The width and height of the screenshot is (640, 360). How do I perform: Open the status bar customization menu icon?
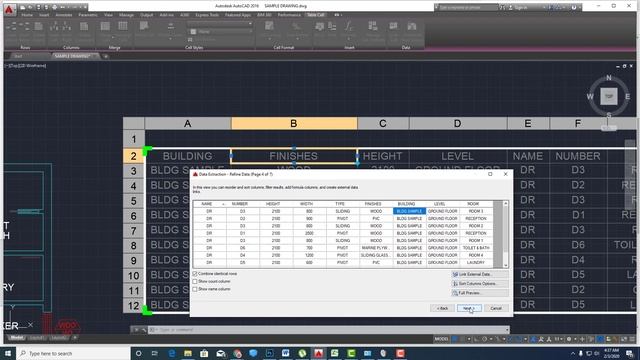[632, 339]
